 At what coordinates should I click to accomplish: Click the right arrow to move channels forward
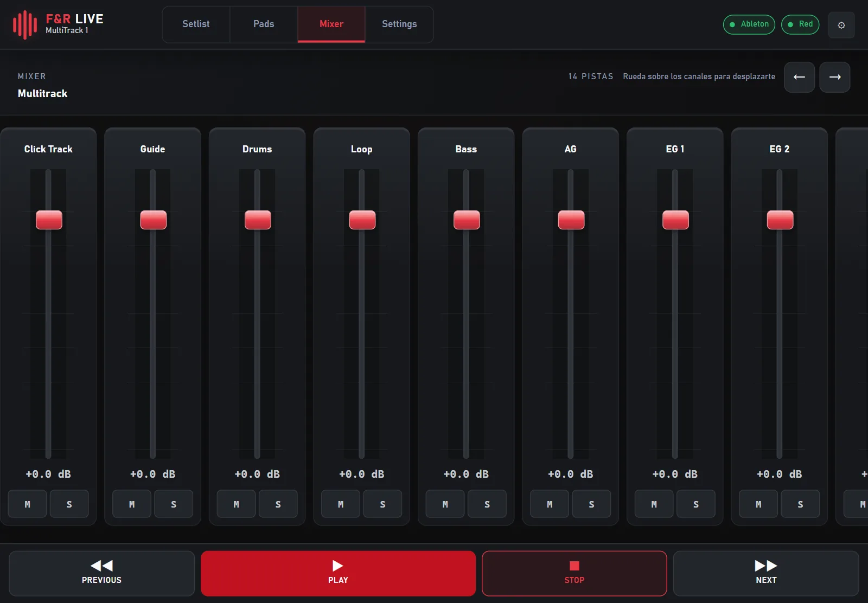click(834, 77)
